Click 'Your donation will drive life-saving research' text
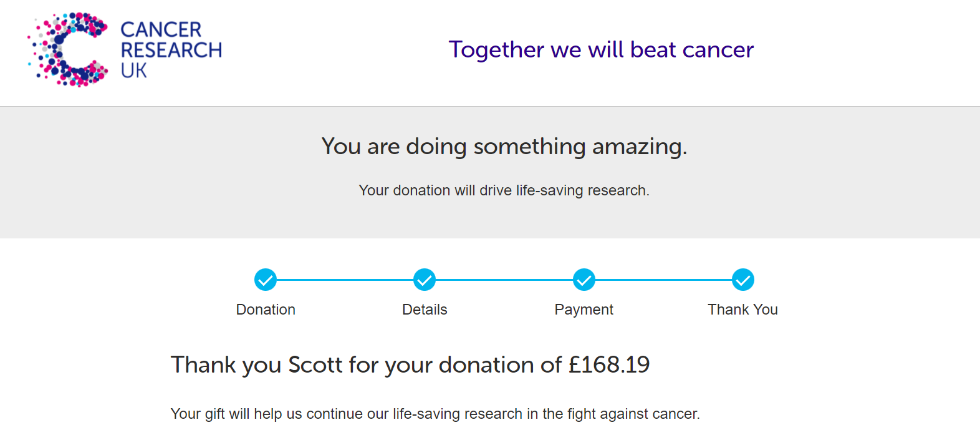980x440 pixels. [504, 190]
